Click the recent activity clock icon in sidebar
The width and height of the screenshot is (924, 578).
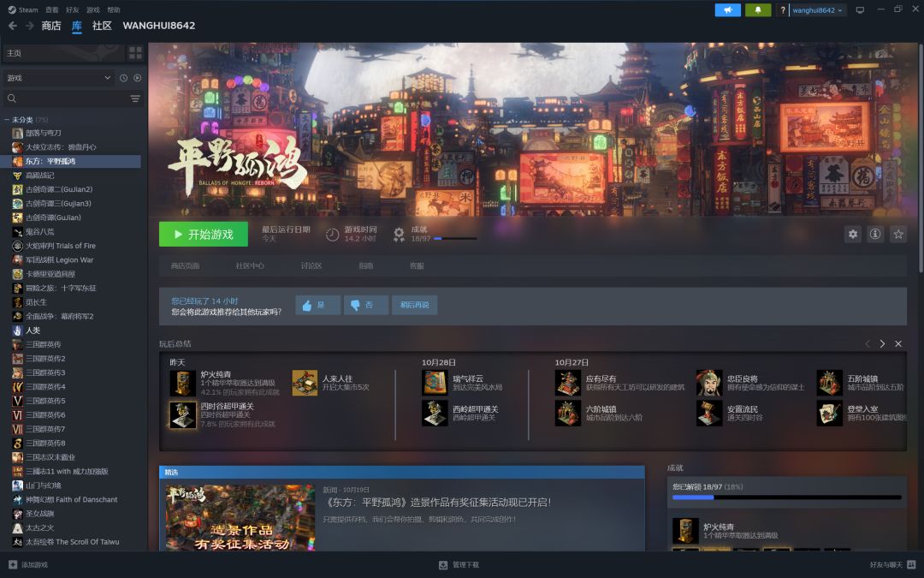(124, 78)
